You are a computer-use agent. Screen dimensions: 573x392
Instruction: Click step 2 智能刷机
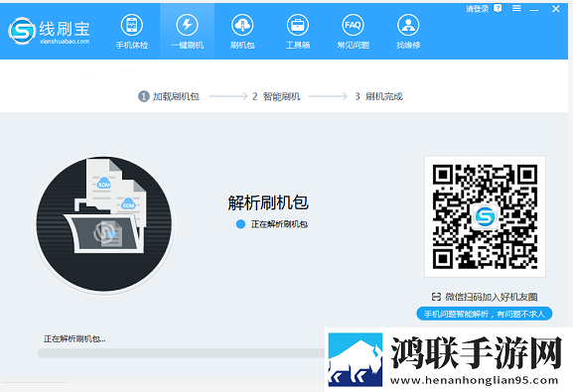coord(276,96)
